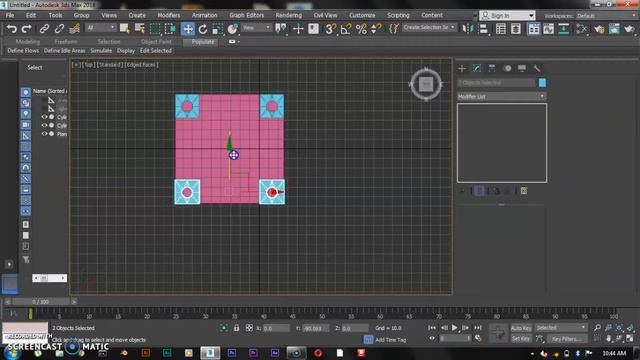Activate the Select and Move tool
This screenshot has width=640, height=360.
click(188, 29)
